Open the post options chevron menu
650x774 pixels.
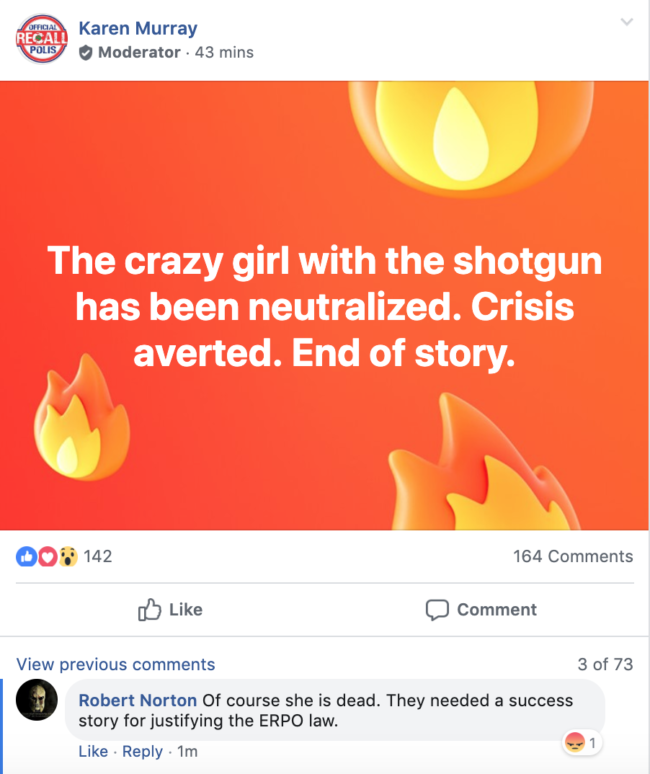coord(626,23)
